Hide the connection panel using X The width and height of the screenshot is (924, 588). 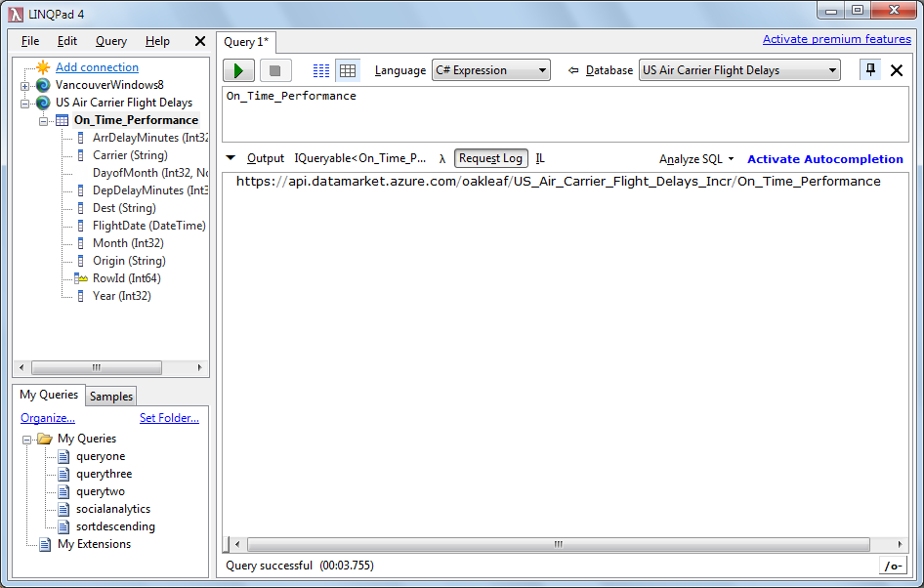point(200,41)
